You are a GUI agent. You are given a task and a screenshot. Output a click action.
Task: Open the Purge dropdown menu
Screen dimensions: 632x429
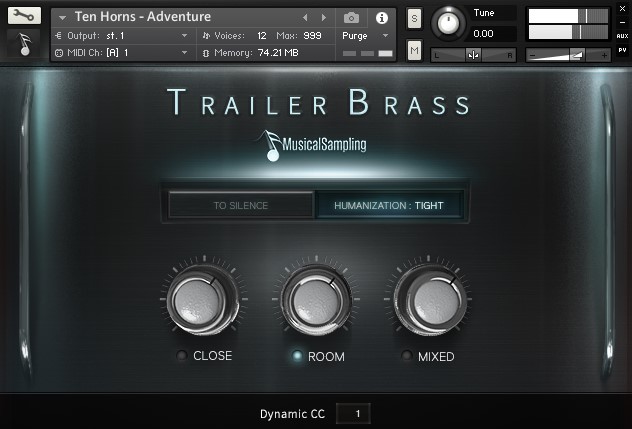coord(366,36)
